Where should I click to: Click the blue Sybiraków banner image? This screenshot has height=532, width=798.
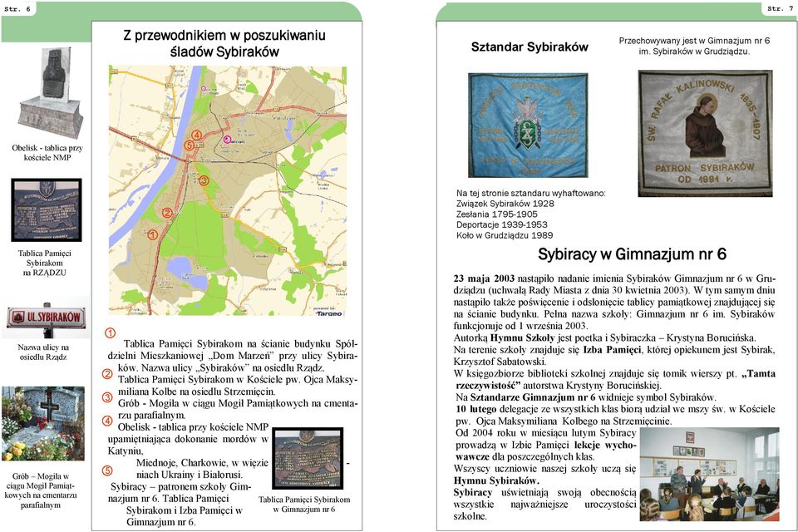(x=528, y=126)
